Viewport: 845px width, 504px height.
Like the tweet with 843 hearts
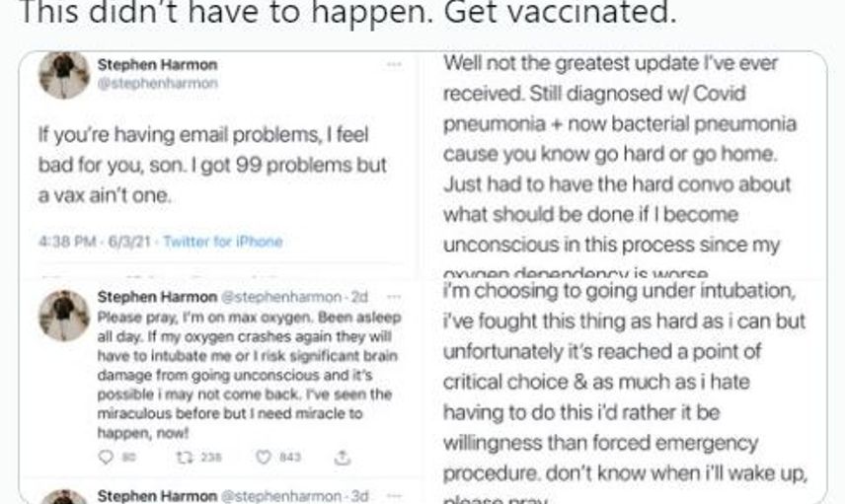pyautogui.click(x=263, y=458)
